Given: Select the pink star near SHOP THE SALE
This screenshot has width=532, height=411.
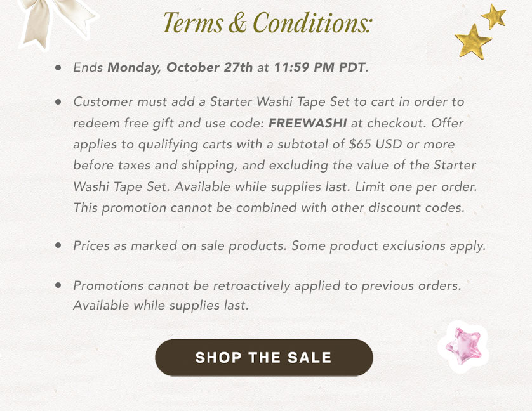Looking at the screenshot, I should pos(463,344).
